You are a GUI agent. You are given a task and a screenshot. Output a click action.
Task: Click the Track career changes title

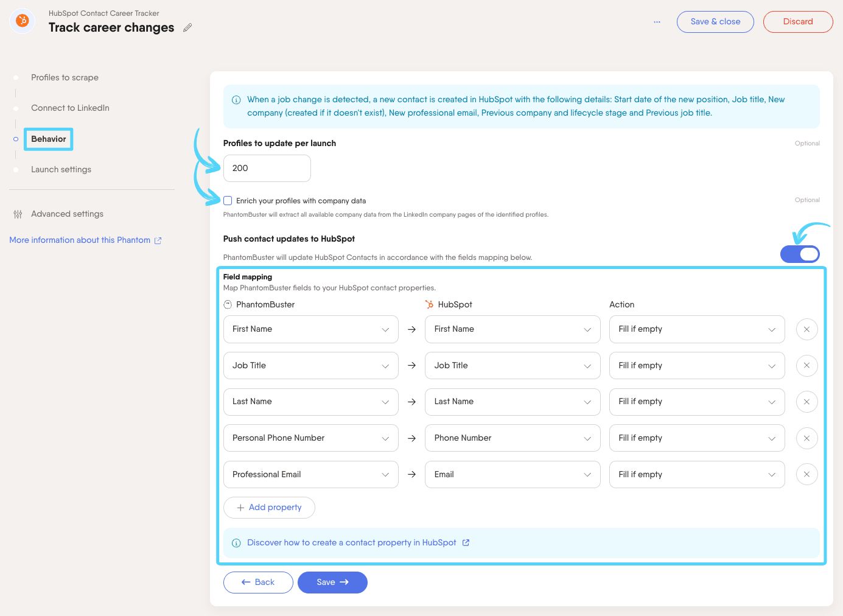(111, 27)
